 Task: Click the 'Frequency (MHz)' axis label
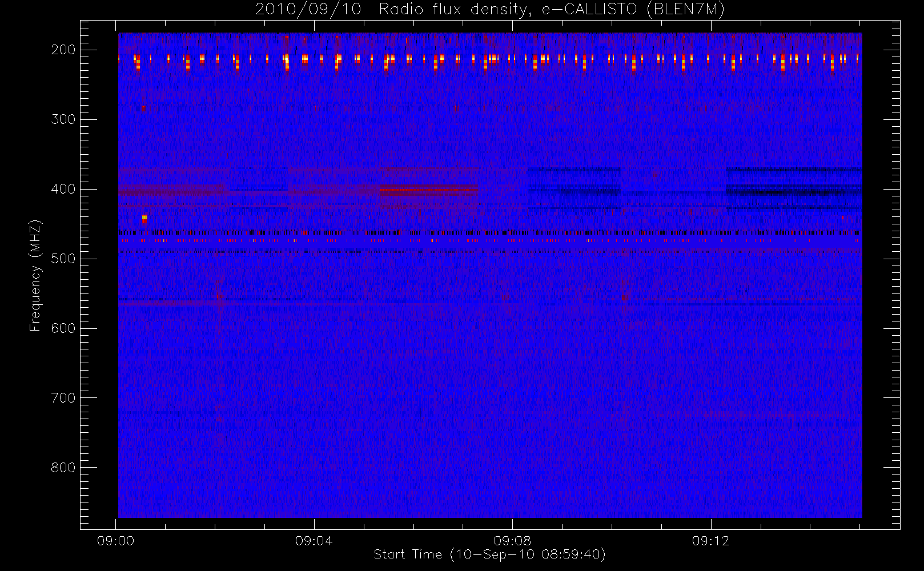(35, 275)
